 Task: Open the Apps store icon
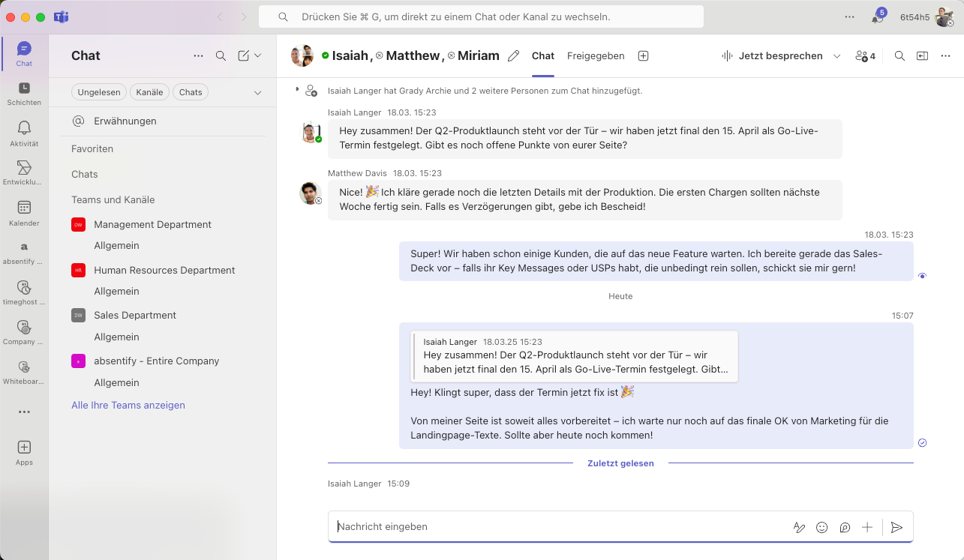tap(24, 453)
